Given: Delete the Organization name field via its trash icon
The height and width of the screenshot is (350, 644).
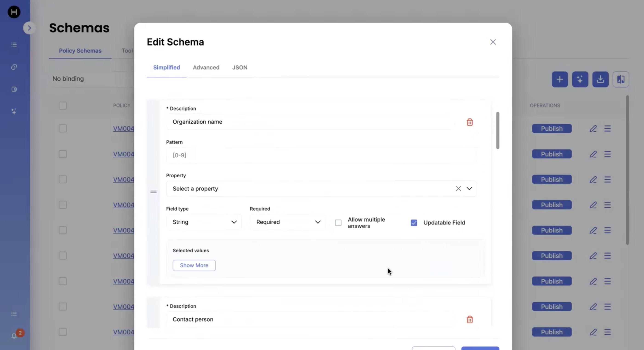Looking at the screenshot, I should point(470,122).
